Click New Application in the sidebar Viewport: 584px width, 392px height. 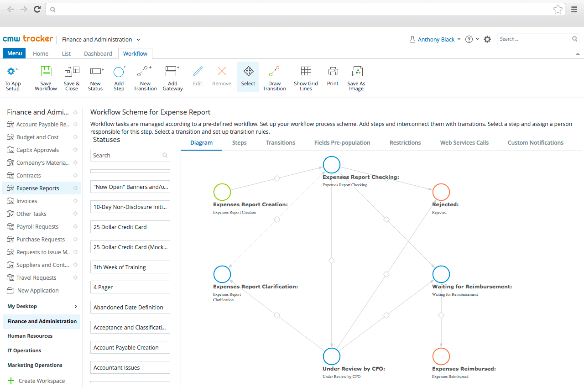38,290
